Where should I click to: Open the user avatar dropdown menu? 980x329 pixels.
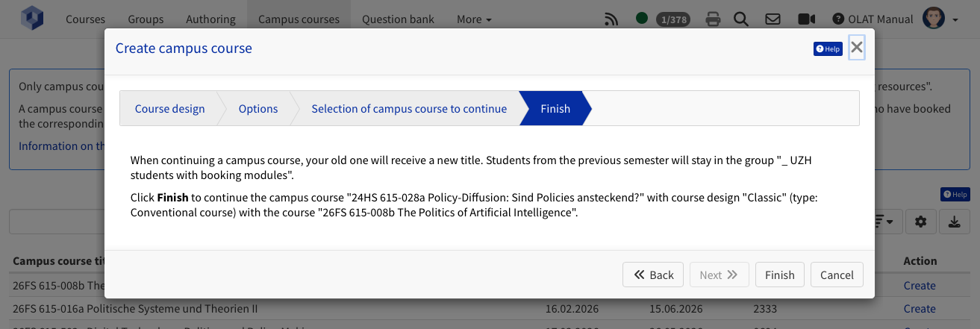pos(940,19)
